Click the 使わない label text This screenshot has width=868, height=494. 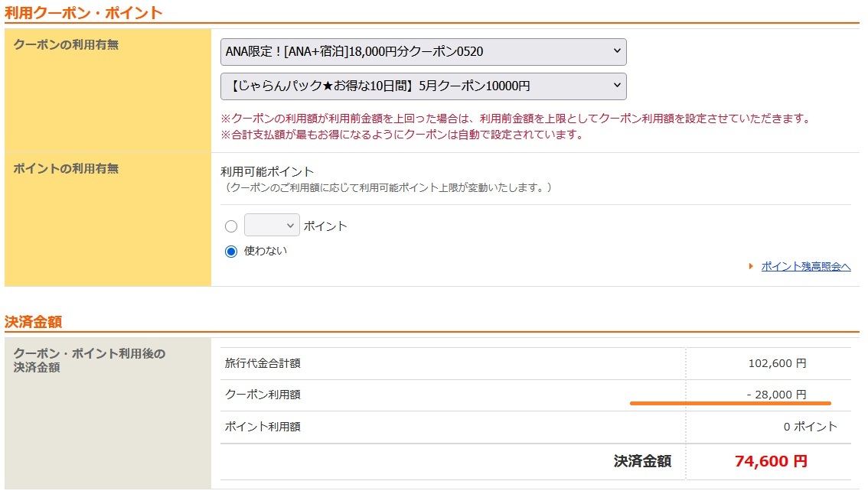[x=266, y=251]
